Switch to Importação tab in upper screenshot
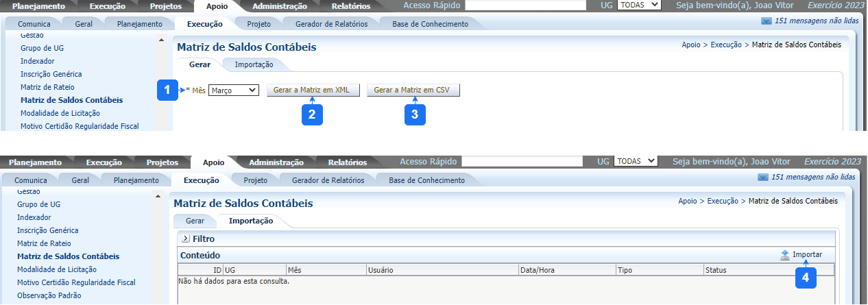 pyautogui.click(x=254, y=64)
